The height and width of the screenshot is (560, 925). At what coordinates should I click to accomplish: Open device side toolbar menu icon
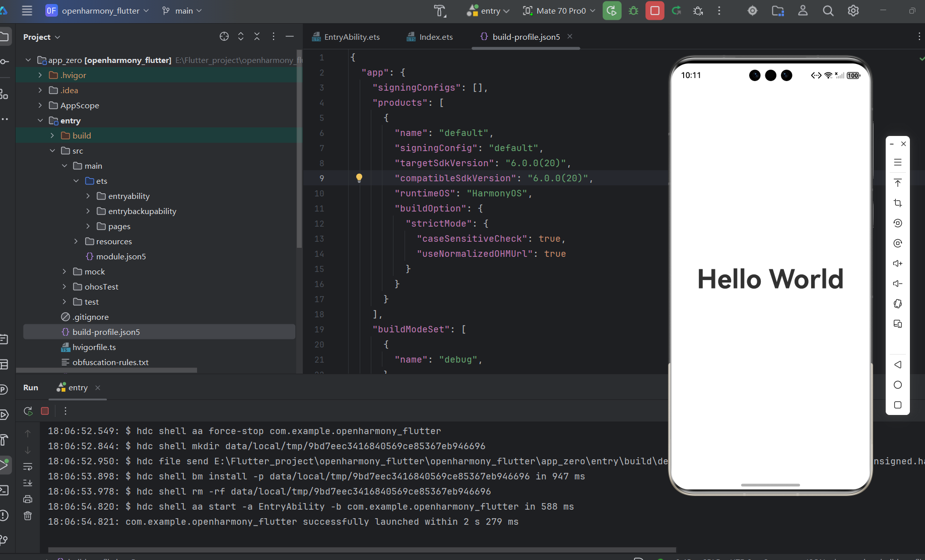coord(898,162)
